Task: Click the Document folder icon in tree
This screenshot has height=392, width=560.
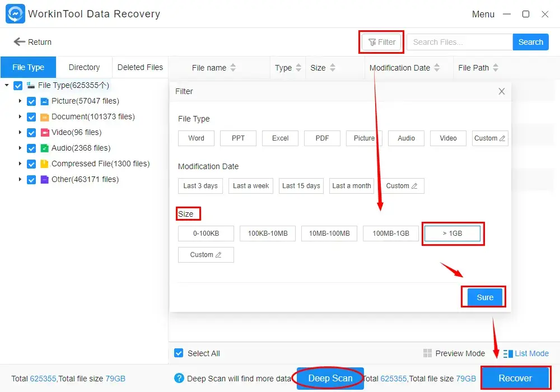Action: [45, 116]
